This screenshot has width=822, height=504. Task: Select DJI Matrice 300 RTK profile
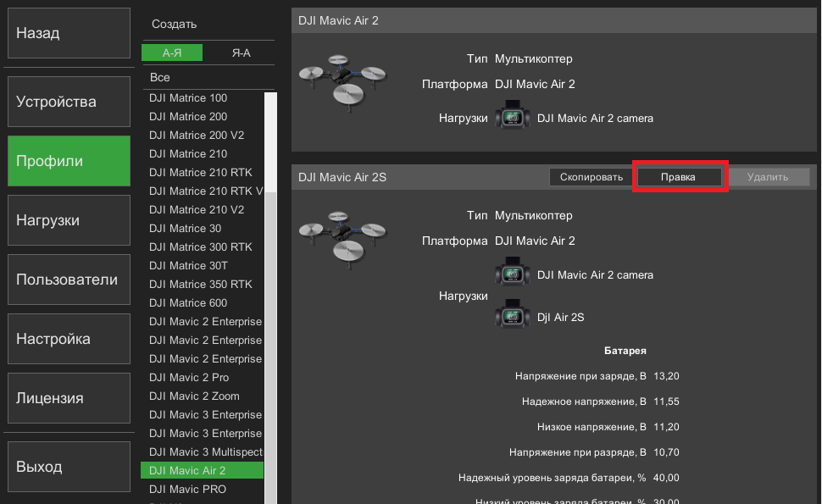point(203,246)
